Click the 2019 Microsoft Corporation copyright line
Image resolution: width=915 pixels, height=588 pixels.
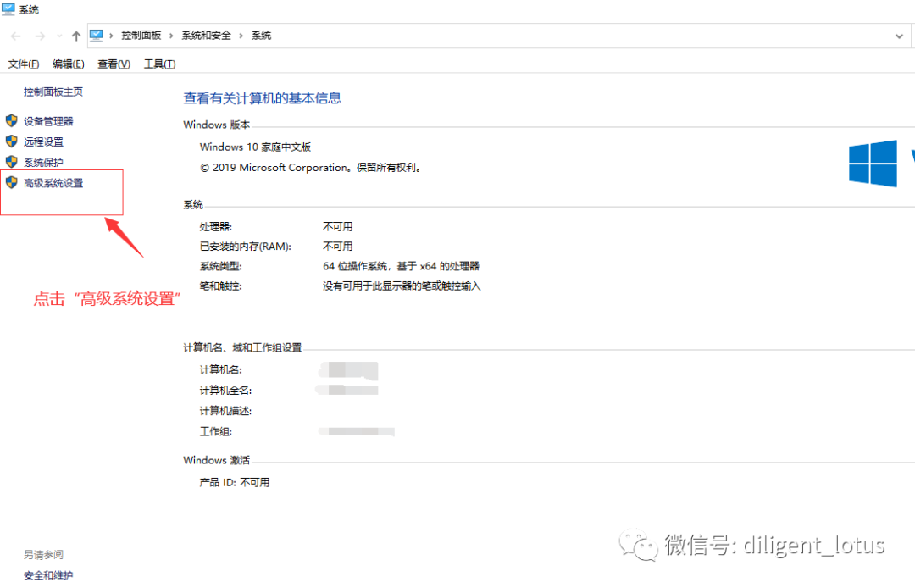pyautogui.click(x=311, y=168)
